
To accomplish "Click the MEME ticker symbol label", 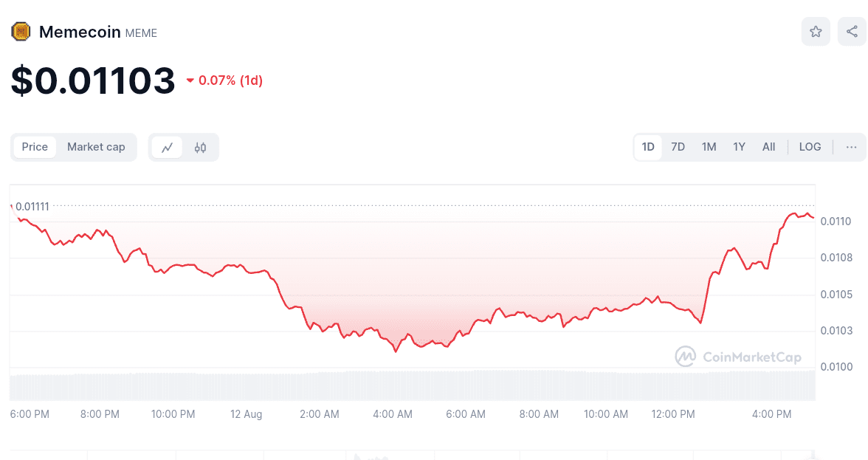I will [141, 33].
